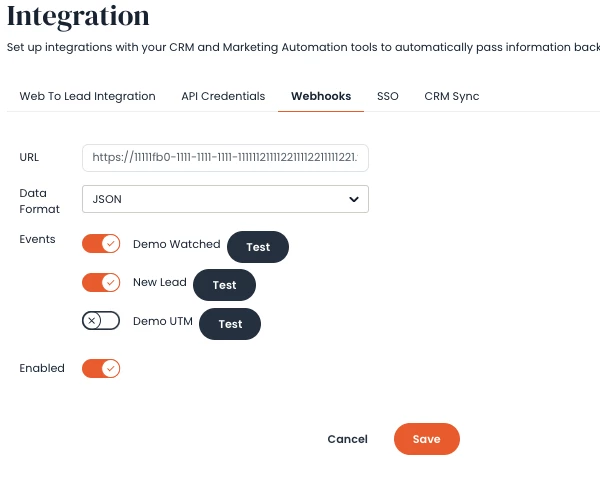Test the Demo Watched webhook event
This screenshot has width=600, height=483.
[x=258, y=247]
